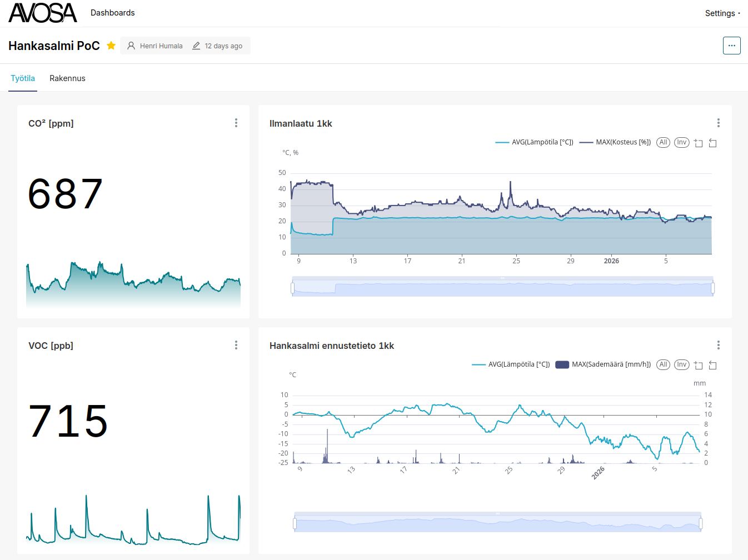Reset zoom in the ennustetieto chart
This screenshot has height=560, width=748.
[x=713, y=365]
